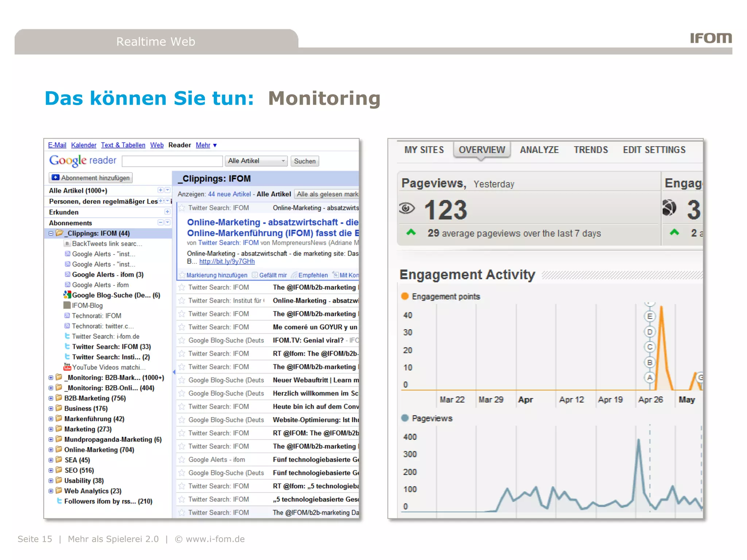Click timeline marker A on engagement chart
This screenshot has height=560, width=747.
650,378
